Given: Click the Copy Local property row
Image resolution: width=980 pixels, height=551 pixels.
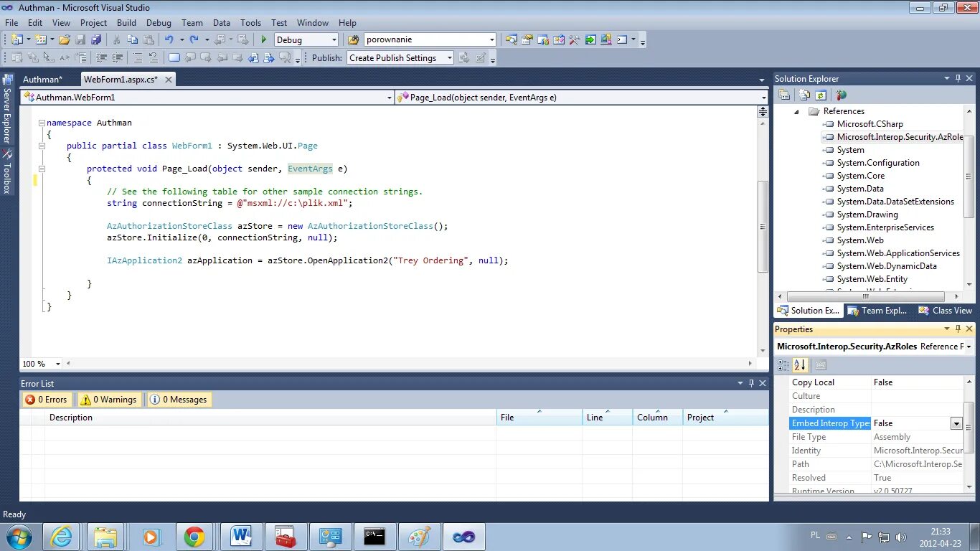Looking at the screenshot, I should pos(875,382).
